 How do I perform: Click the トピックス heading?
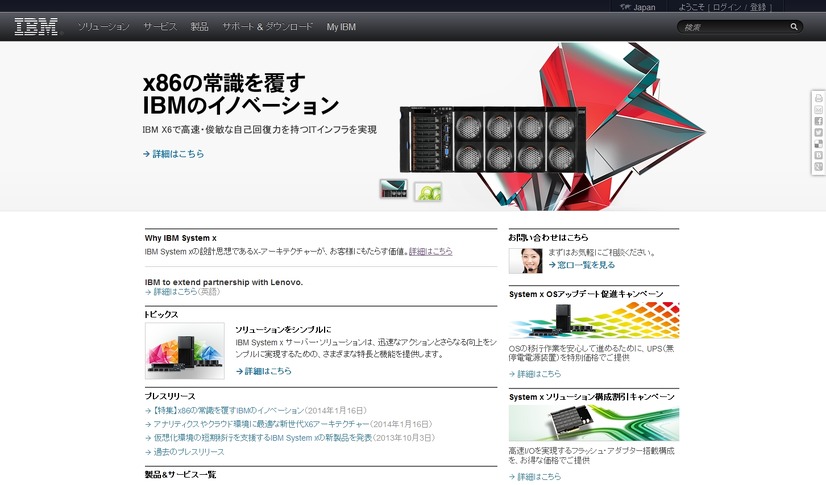tap(162, 314)
